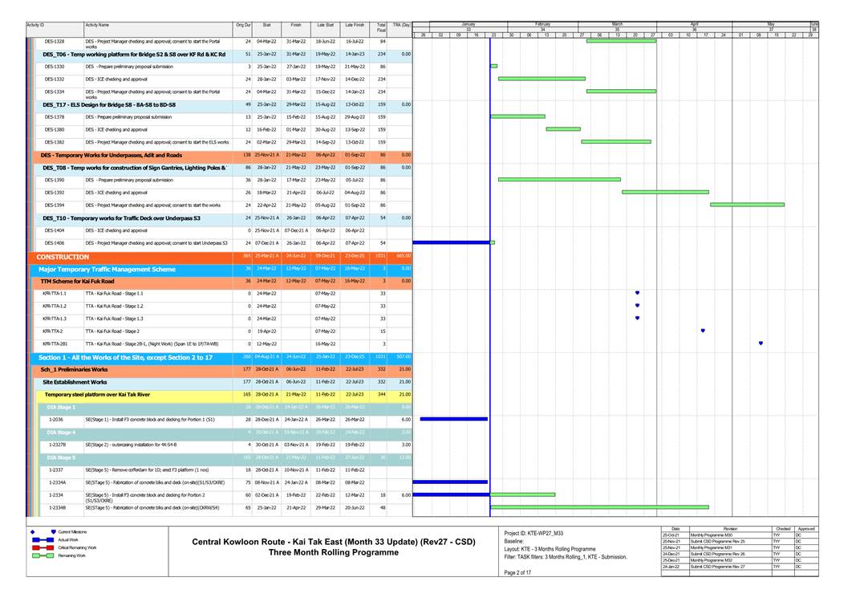This screenshot has height=614, width=868.
Task: Click the Remaining Work green legend bar
Action: coord(43,555)
